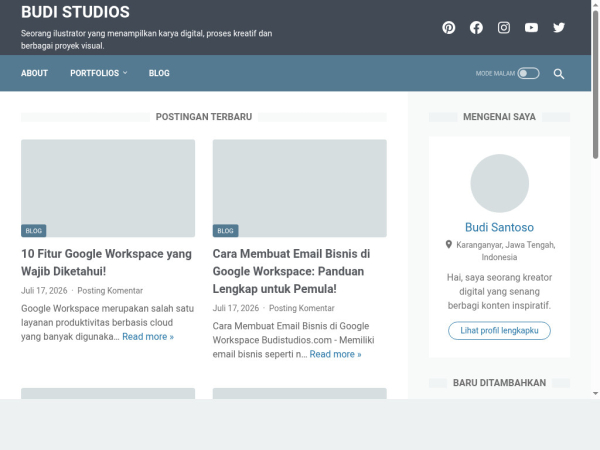Open the Twitter social icon
Image resolution: width=600 pixels, height=450 pixels.
tap(559, 28)
